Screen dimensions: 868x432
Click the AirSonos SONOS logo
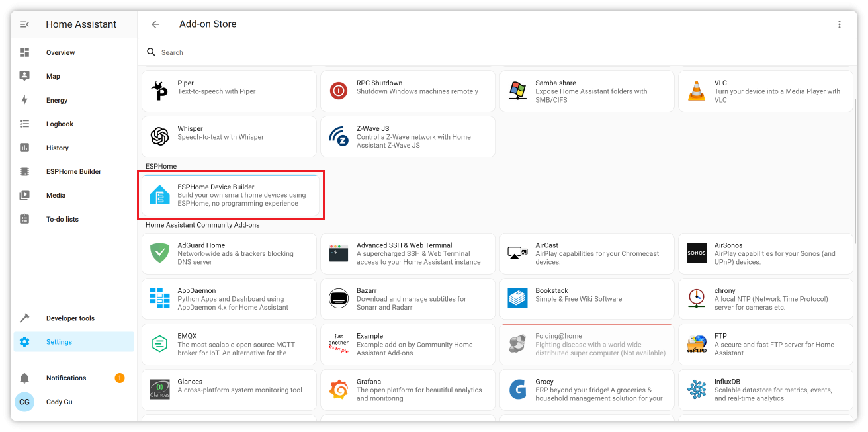point(697,253)
